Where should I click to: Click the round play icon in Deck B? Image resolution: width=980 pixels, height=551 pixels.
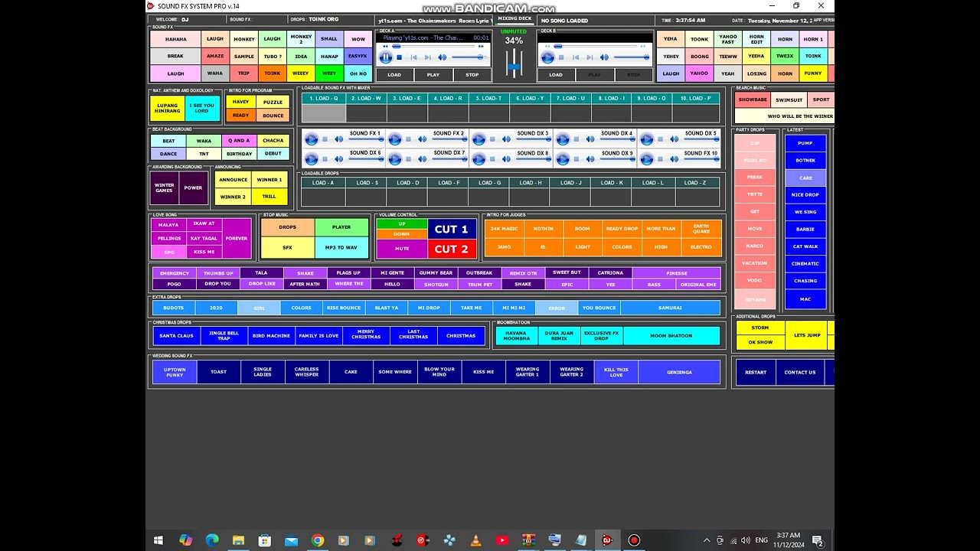click(x=548, y=57)
